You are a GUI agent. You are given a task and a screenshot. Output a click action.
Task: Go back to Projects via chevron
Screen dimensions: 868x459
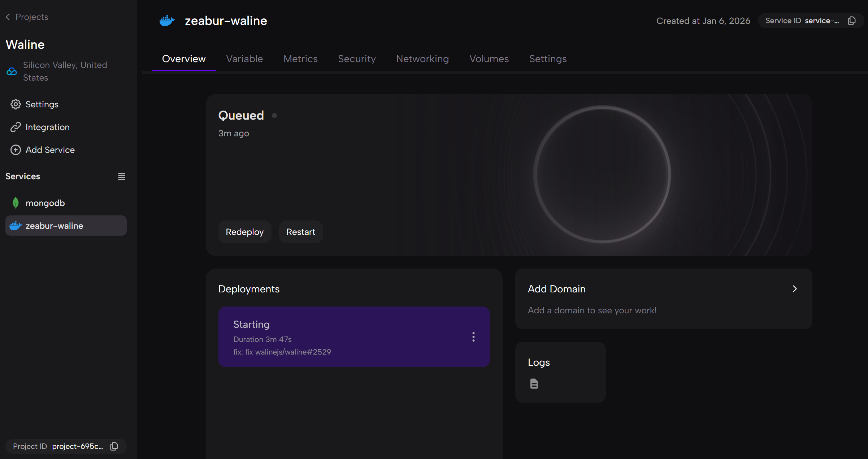(x=8, y=17)
